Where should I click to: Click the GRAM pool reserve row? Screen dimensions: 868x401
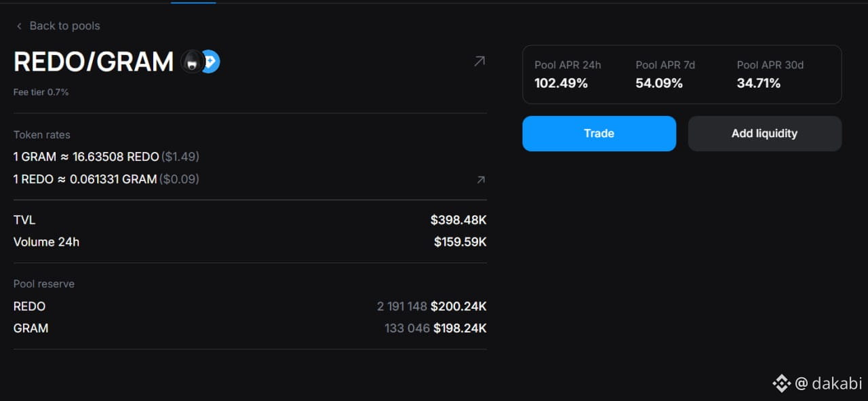tap(250, 328)
